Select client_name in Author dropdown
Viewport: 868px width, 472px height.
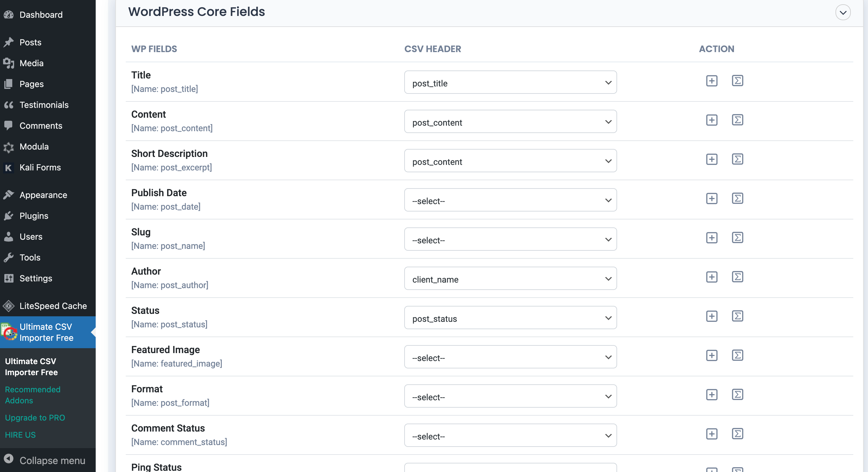[511, 279]
